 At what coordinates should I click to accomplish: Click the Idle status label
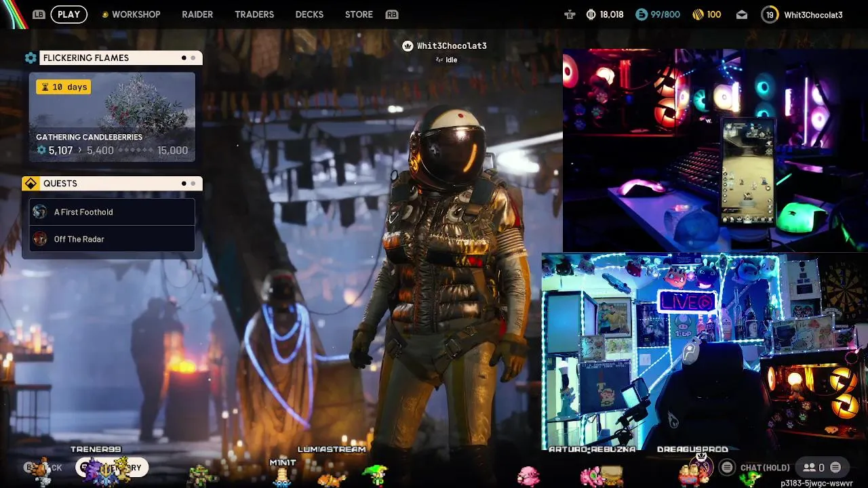451,60
